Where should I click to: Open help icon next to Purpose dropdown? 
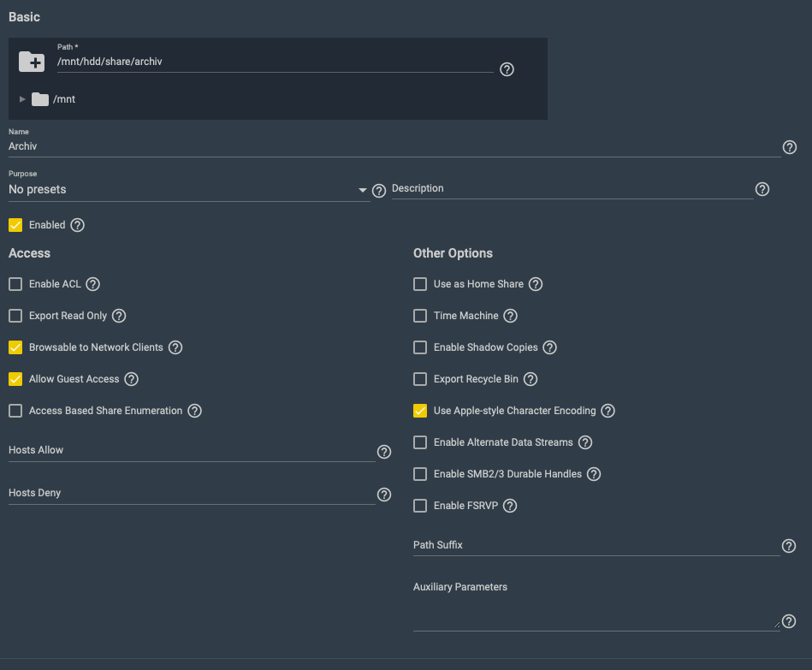379,191
